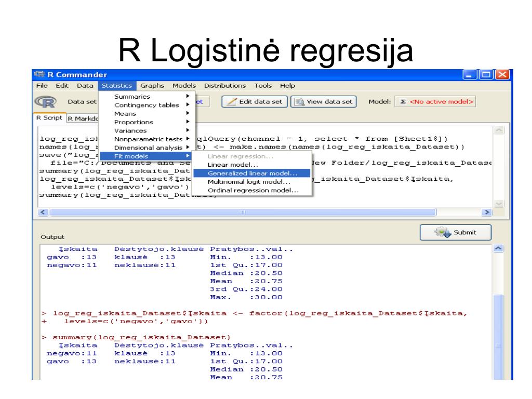Viewport: 532px width, 399px height.
Task: Click script line starting "levels=c('negavo'"
Action: point(120,187)
